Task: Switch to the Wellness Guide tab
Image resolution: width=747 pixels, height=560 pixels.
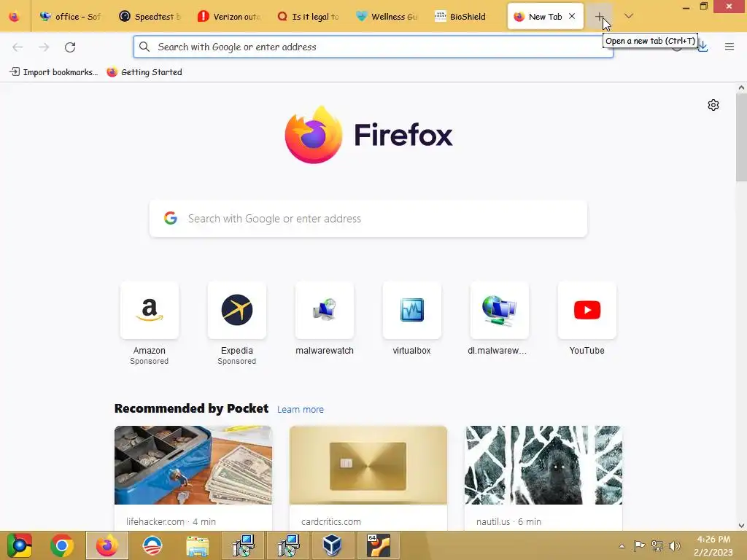Action: (387, 17)
